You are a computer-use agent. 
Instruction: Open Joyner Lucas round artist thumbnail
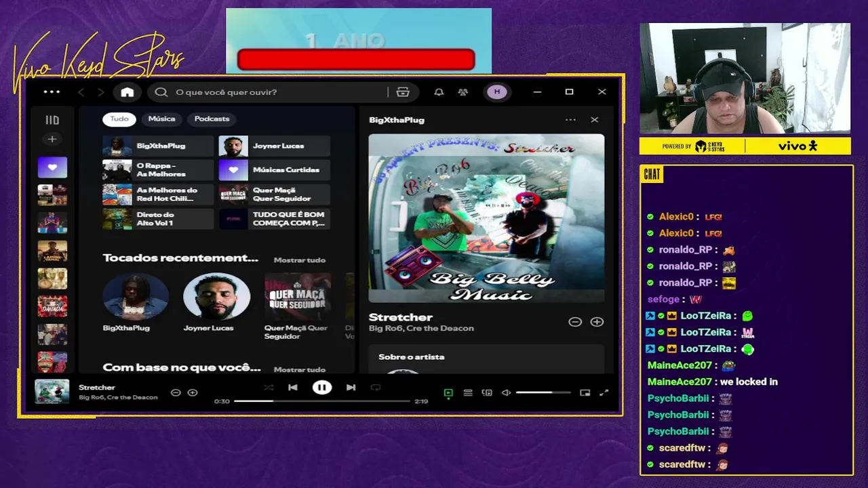click(216, 297)
